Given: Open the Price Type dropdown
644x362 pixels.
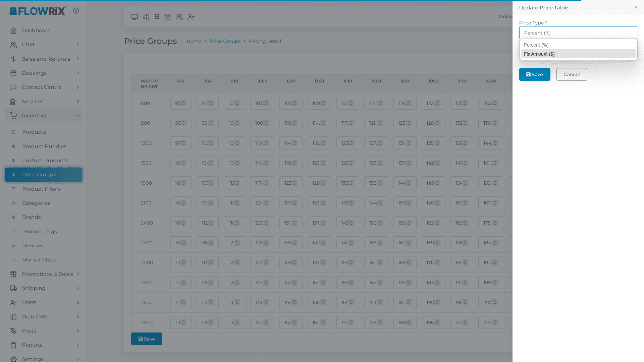Looking at the screenshot, I should 578,33.
